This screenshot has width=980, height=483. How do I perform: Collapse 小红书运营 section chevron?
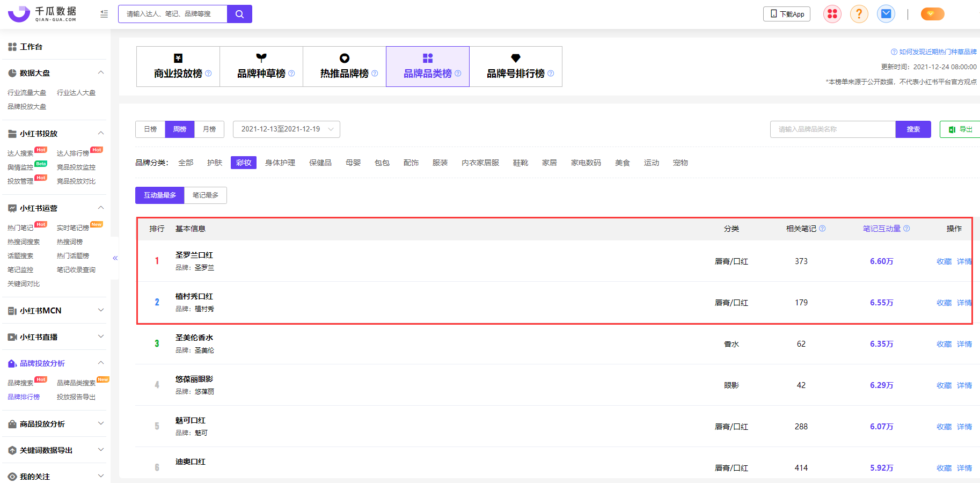point(101,208)
